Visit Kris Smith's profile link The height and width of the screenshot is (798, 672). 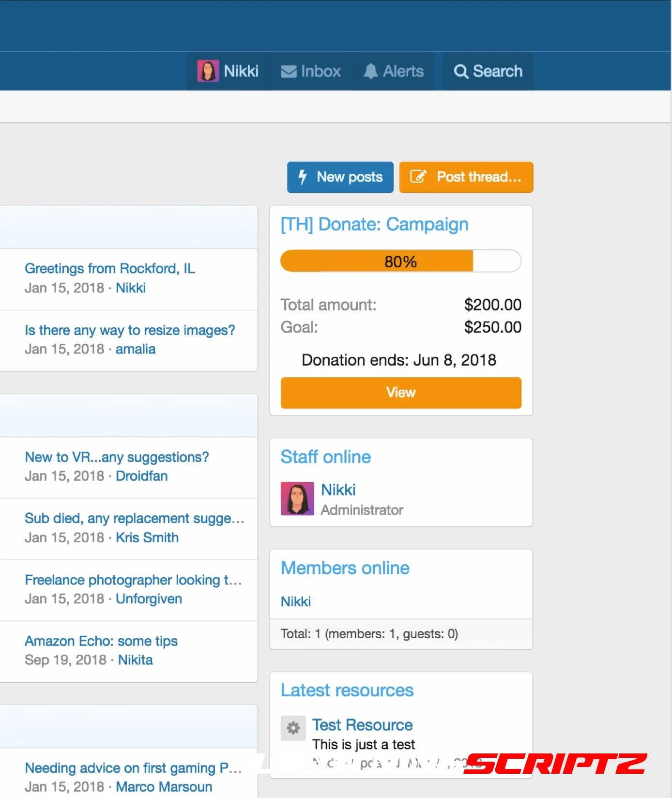(x=147, y=537)
